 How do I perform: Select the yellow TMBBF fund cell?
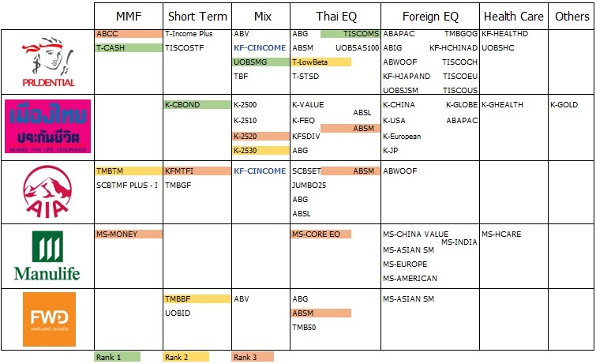(197, 299)
